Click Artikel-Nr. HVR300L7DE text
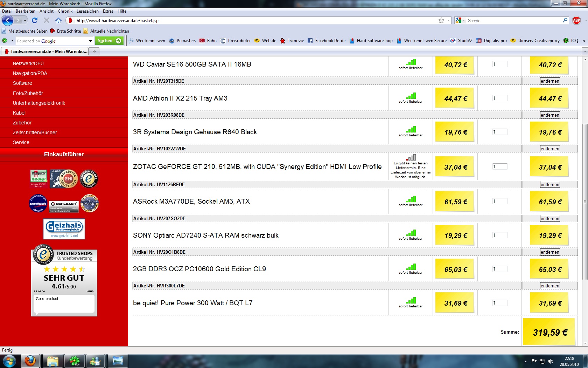This screenshot has height=368, width=588. 159,286
